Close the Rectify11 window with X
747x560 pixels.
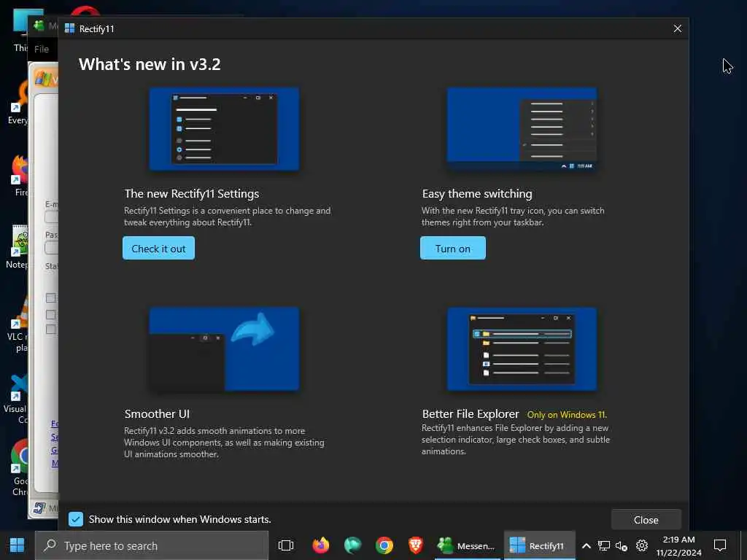tap(677, 28)
